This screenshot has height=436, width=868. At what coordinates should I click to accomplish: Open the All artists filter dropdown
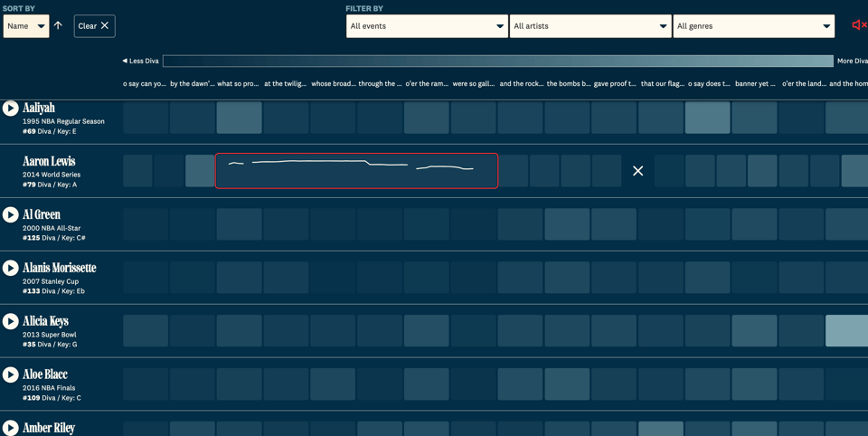(590, 26)
